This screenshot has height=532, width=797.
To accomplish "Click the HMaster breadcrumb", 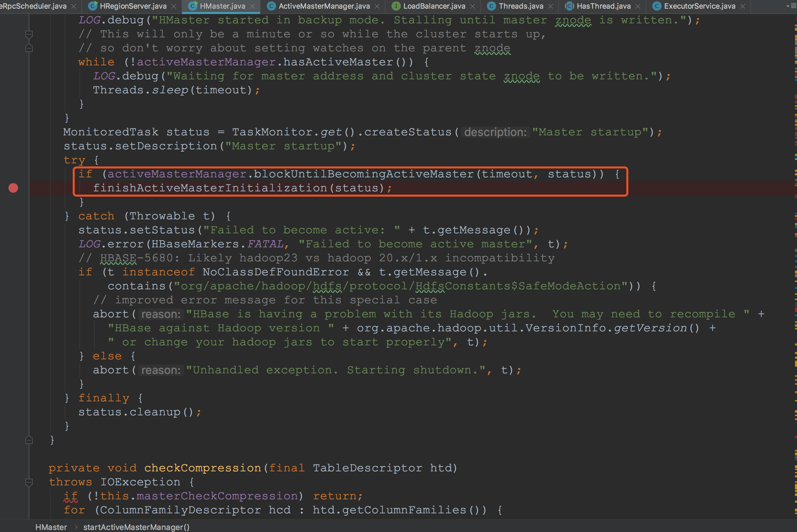I will point(51,527).
